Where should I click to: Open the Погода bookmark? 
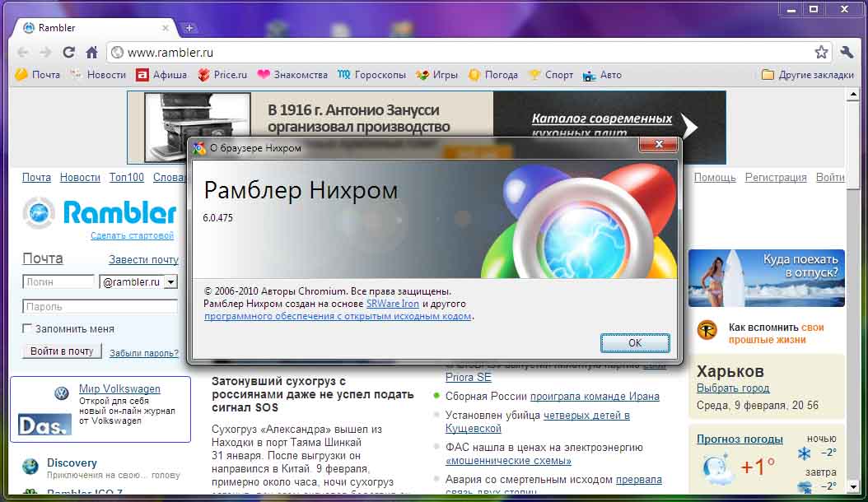pyautogui.click(x=493, y=75)
